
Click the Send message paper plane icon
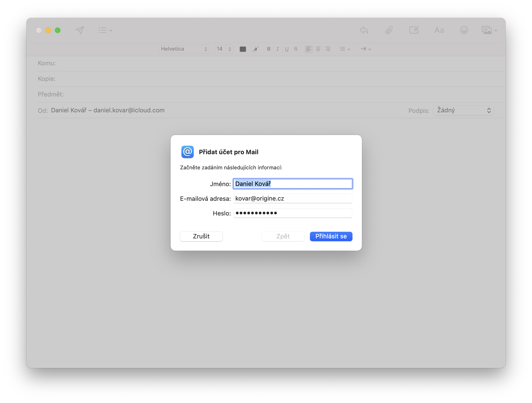[80, 30]
